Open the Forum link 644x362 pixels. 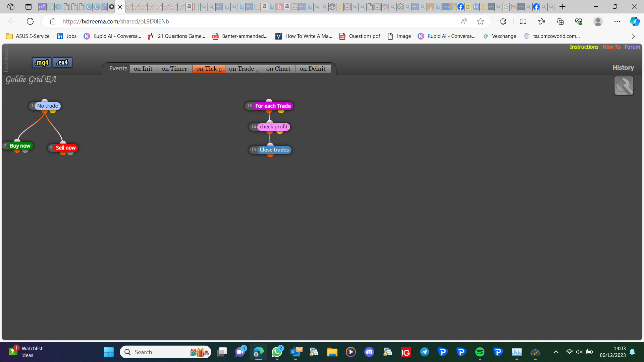(632, 47)
